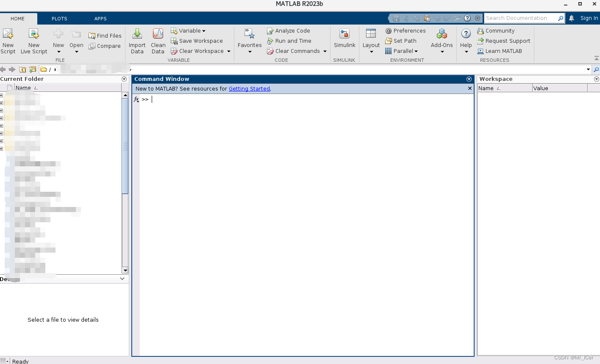Click the Switch Windows icon in quick access toolbar
600x364 pixels.
457,18
